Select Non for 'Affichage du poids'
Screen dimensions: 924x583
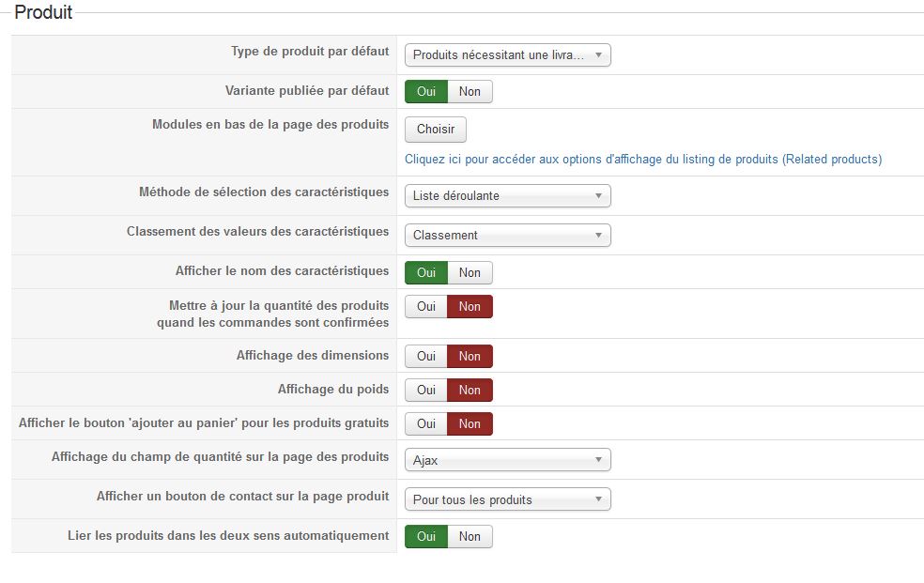tap(470, 390)
